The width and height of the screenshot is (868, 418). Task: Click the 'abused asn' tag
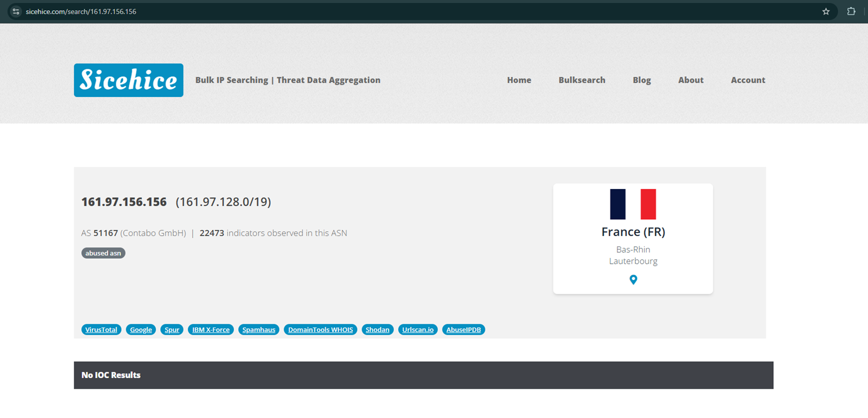pyautogui.click(x=103, y=253)
